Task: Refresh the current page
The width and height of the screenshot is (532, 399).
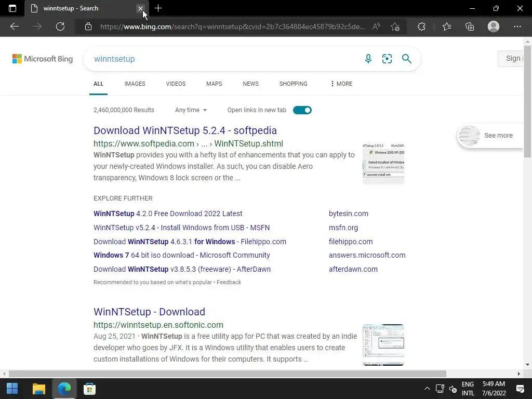Action: coord(60,26)
